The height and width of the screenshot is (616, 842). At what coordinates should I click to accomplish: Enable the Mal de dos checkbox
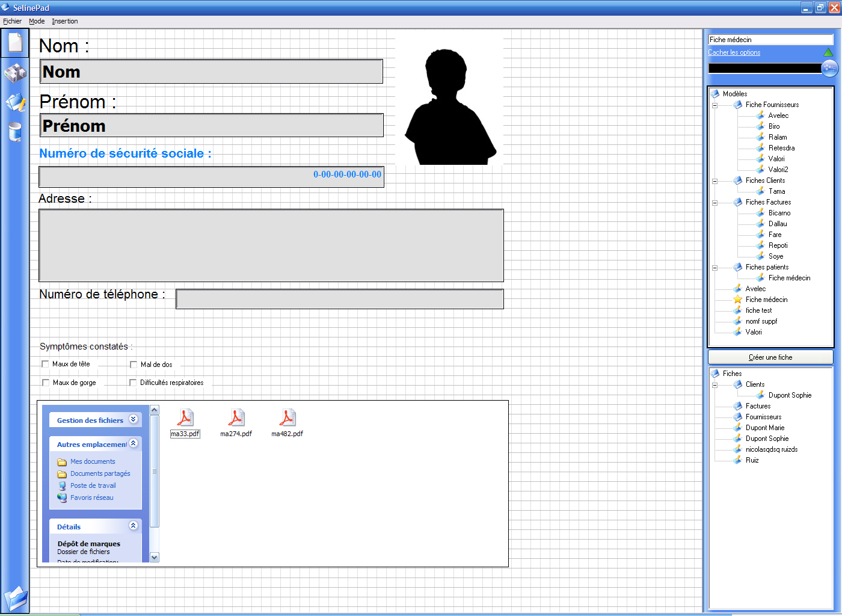click(134, 365)
